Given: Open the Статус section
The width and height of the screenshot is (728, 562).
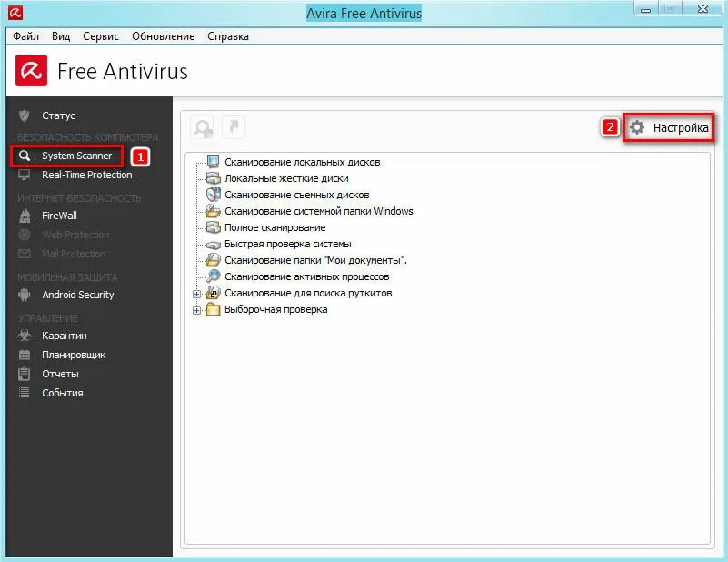Looking at the screenshot, I should point(58,115).
